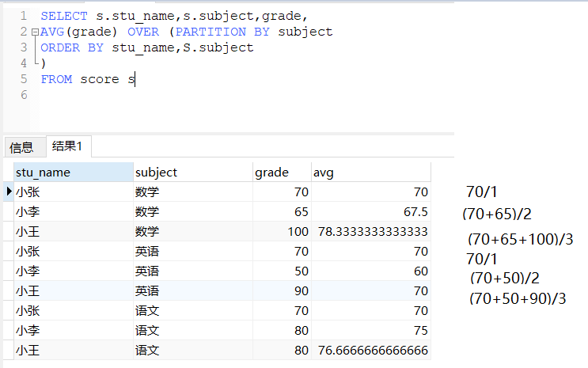The height and width of the screenshot is (368, 588).
Task: Click the closing parenthesis on line 4
Action: pos(44,63)
